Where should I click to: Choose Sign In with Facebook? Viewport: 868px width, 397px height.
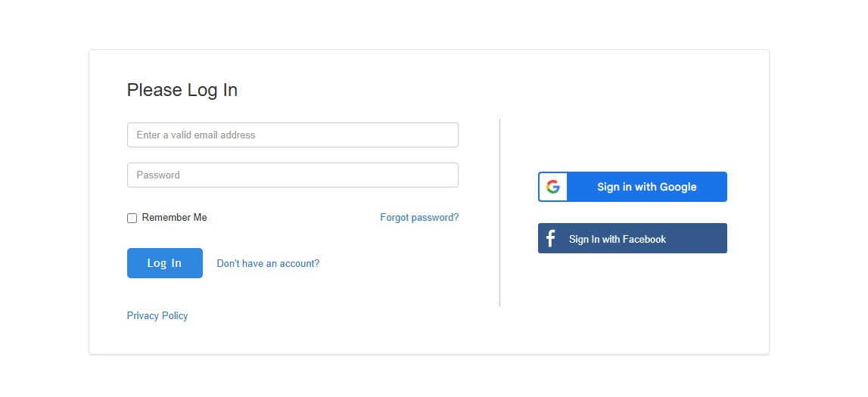click(632, 238)
